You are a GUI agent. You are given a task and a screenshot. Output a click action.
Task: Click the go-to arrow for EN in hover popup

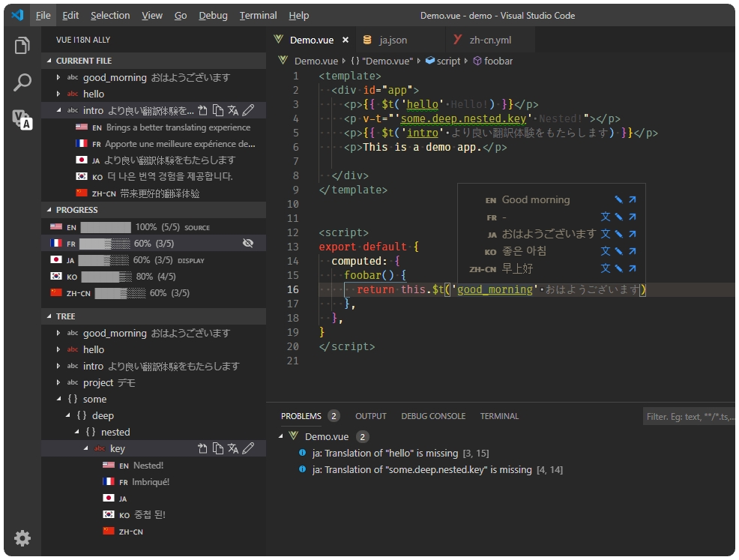(x=632, y=200)
